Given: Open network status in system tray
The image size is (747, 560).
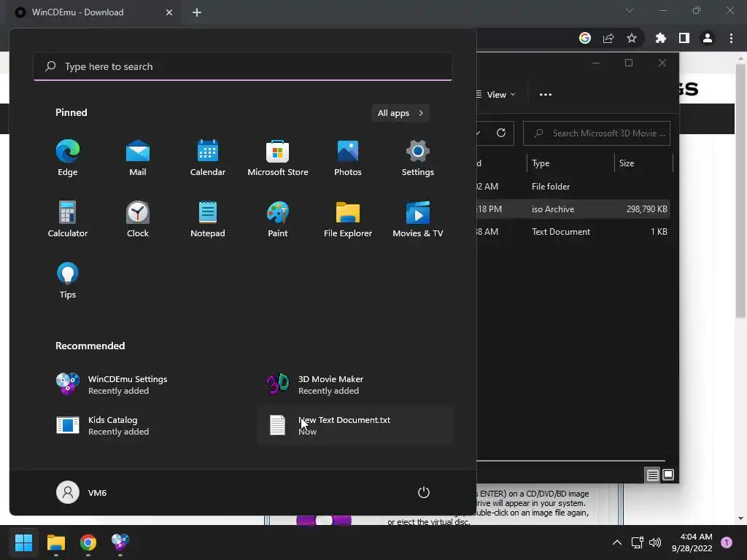Looking at the screenshot, I should click(637, 542).
